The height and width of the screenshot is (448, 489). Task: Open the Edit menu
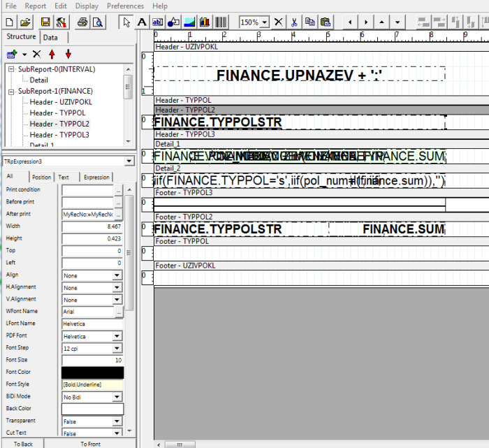click(x=61, y=6)
